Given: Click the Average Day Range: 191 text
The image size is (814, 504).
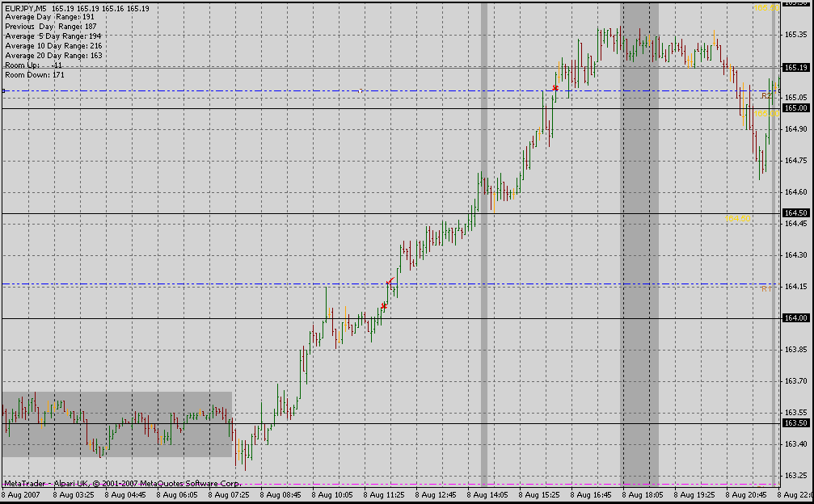Looking at the screenshot, I should click(x=49, y=17).
